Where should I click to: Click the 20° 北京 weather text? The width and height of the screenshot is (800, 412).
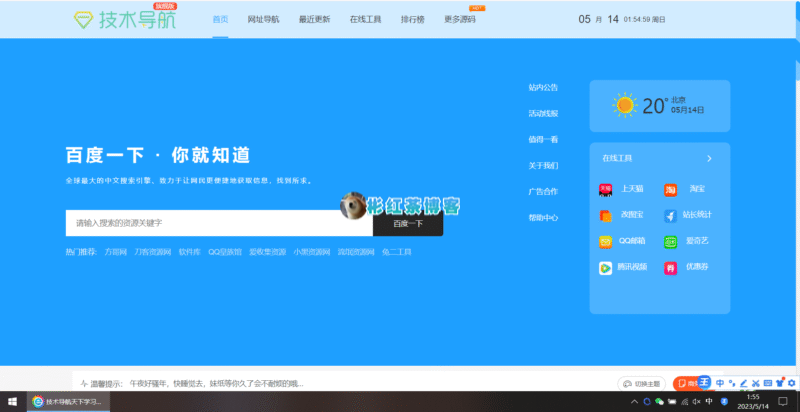click(x=673, y=105)
